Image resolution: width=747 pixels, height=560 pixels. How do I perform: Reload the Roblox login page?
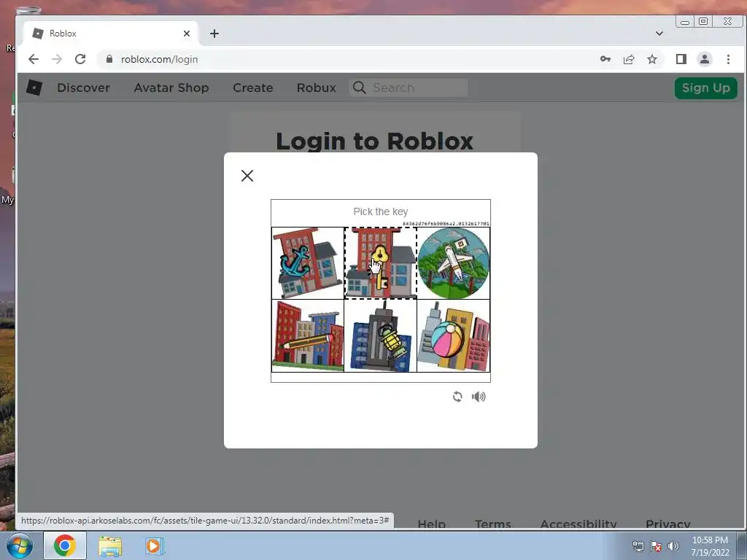click(80, 59)
